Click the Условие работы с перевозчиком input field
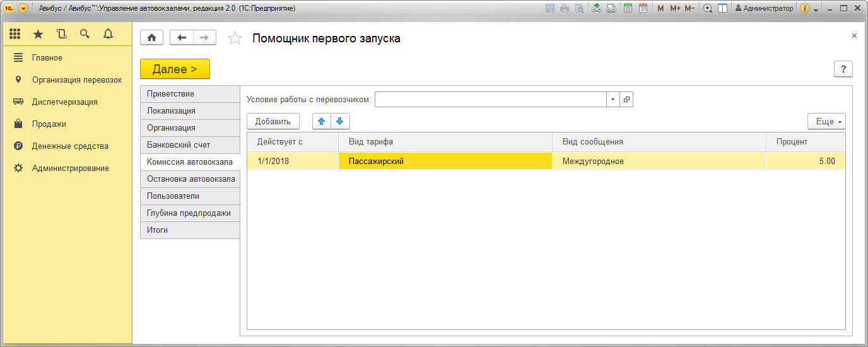This screenshot has width=868, height=347. click(x=490, y=100)
